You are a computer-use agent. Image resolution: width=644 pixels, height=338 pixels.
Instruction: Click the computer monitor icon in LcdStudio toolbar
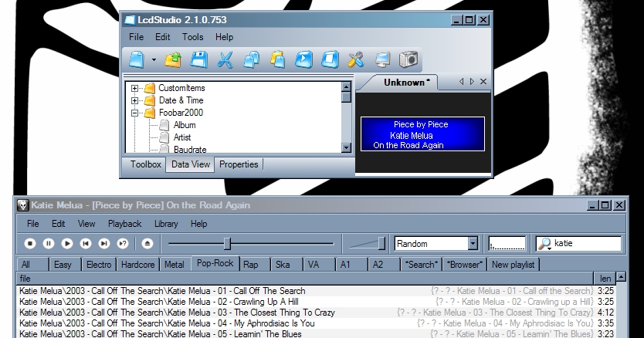click(382, 59)
